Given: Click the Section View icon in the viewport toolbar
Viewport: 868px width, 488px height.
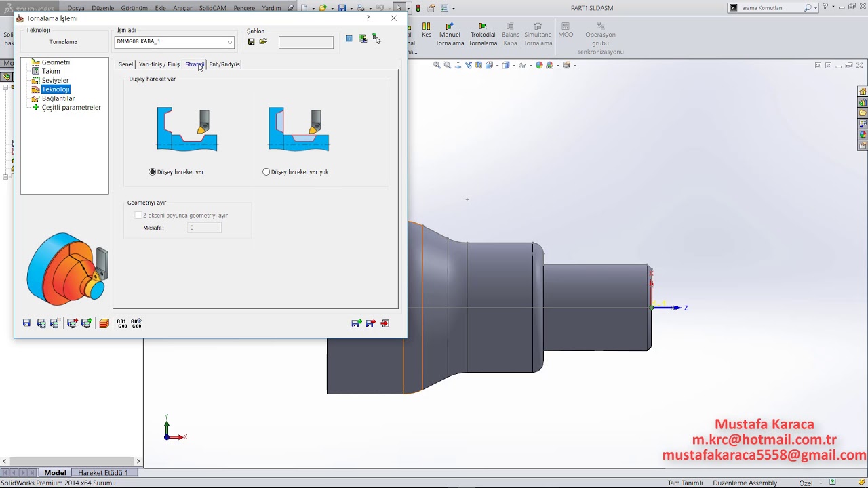Looking at the screenshot, I should point(479,65).
